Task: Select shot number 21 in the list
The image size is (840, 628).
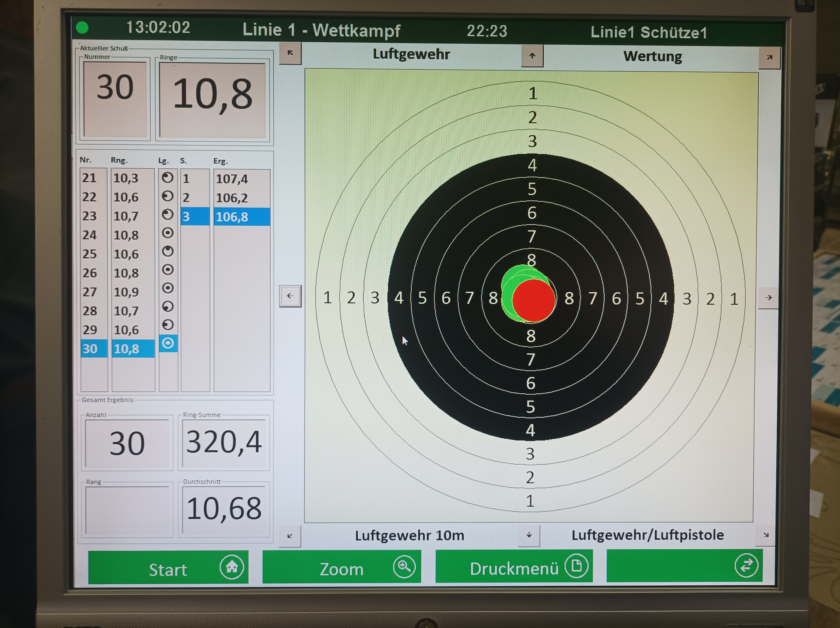Action: pyautogui.click(x=90, y=178)
